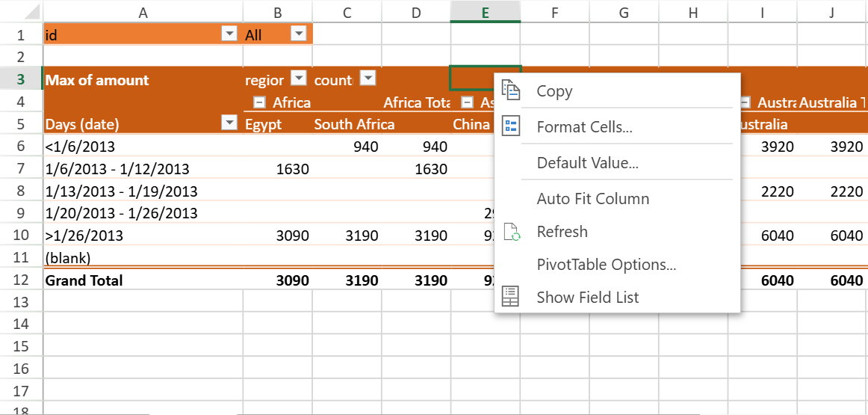
Task: Collapse the Australia region group
Action: tap(745, 102)
